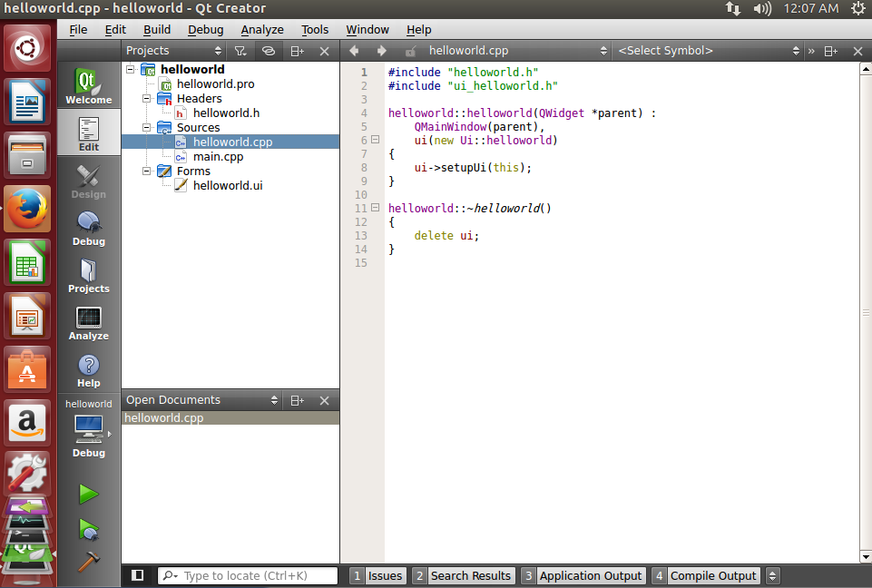Close the helloworld.cpp editor
872x588 pixels.
click(x=858, y=51)
